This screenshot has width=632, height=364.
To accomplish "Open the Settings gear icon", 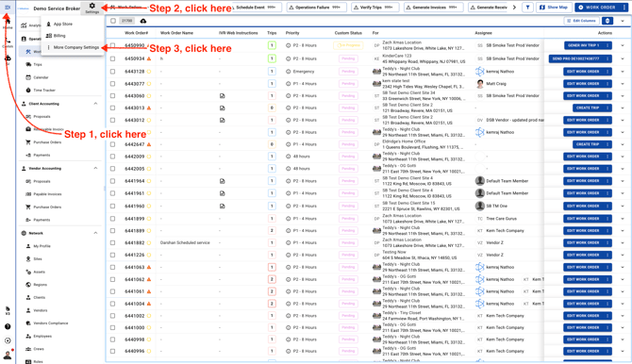I will tap(91, 6).
